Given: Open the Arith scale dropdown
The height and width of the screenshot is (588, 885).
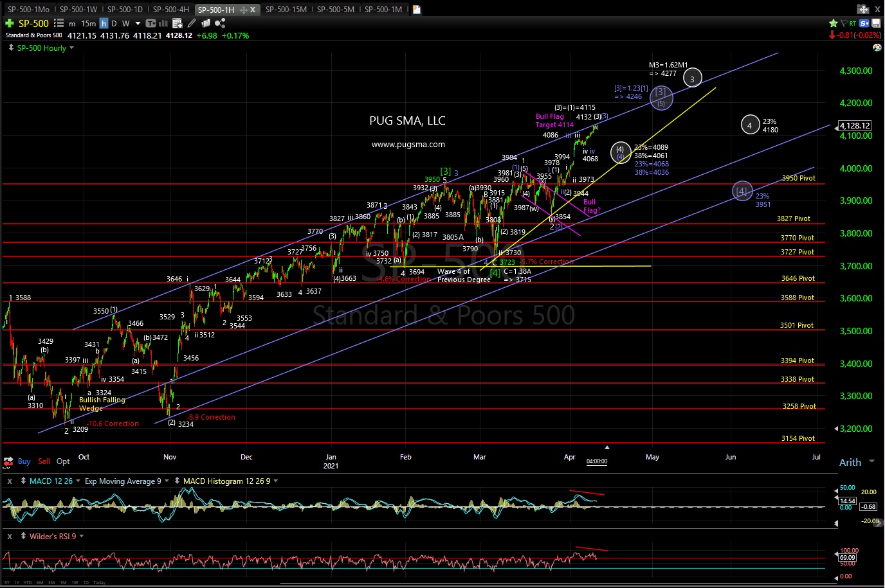Looking at the screenshot, I should pos(872,462).
